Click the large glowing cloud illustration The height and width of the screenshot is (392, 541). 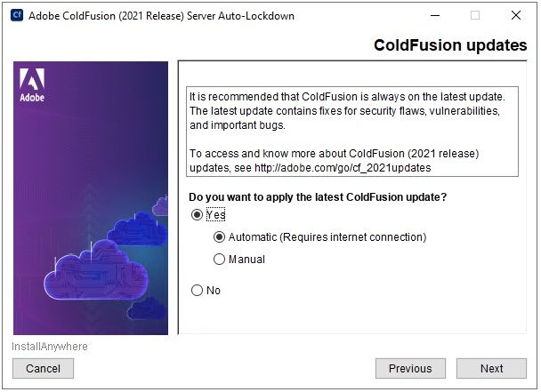point(96,270)
